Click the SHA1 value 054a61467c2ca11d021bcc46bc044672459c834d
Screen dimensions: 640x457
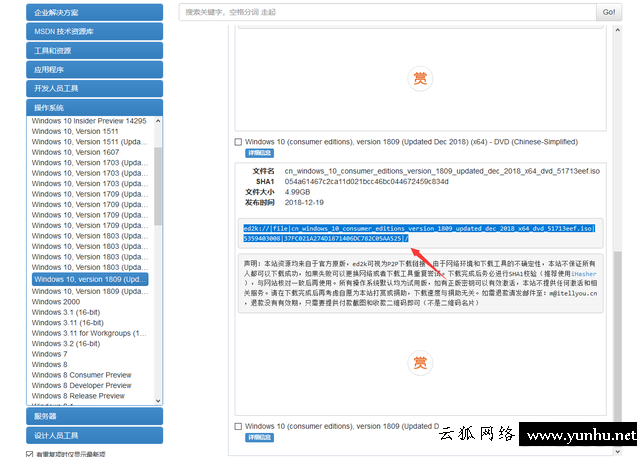tap(367, 182)
